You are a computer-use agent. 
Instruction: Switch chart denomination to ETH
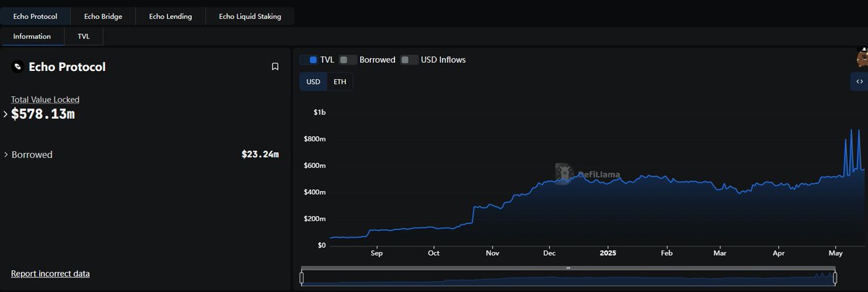[x=339, y=82]
